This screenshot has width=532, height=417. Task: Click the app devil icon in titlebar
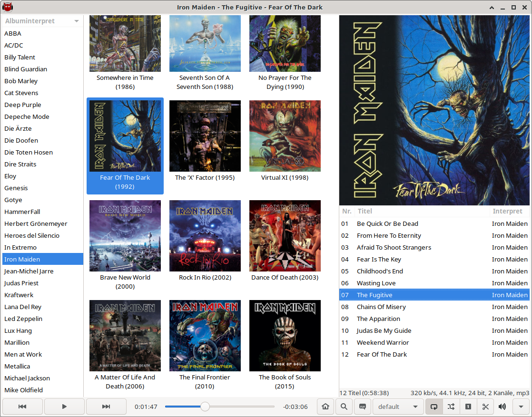click(x=8, y=7)
